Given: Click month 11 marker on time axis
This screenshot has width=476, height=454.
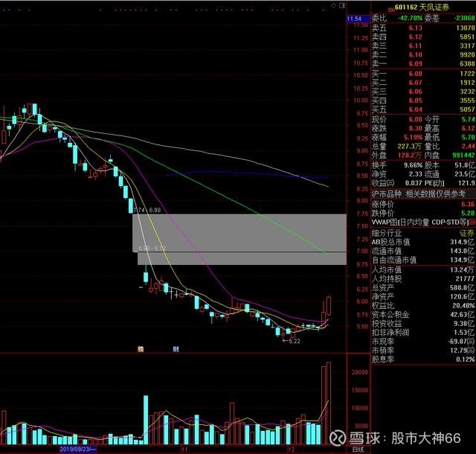Looking at the screenshot, I should pyautogui.click(x=184, y=450).
